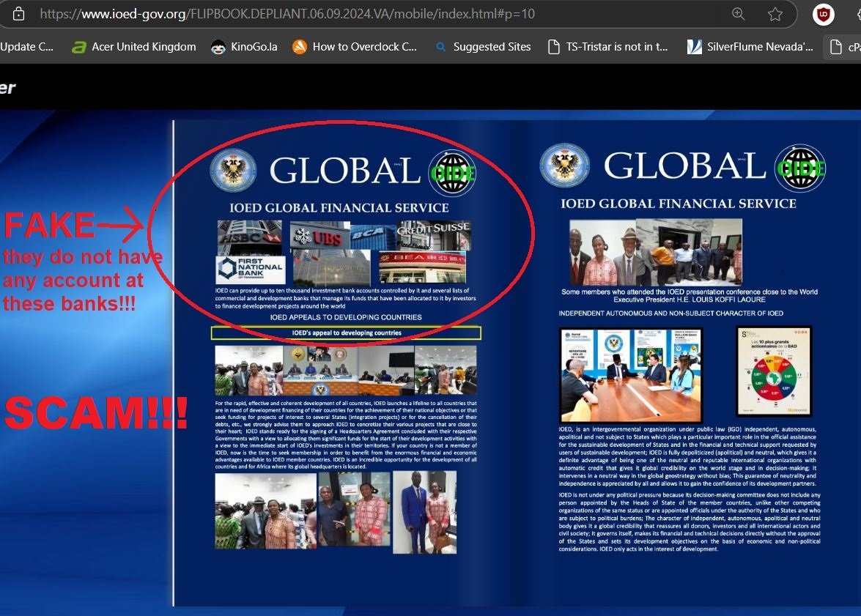Open the Suggested Sites bookmark
This screenshot has width=861, height=616.
[483, 47]
